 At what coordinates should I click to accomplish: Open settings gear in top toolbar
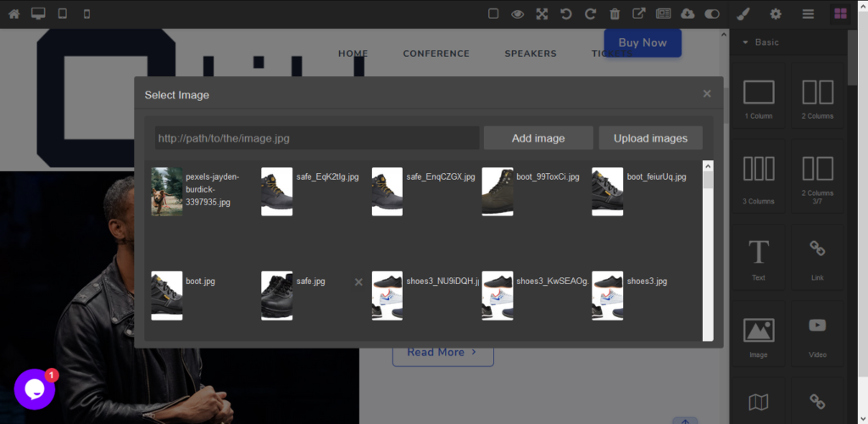point(776,14)
